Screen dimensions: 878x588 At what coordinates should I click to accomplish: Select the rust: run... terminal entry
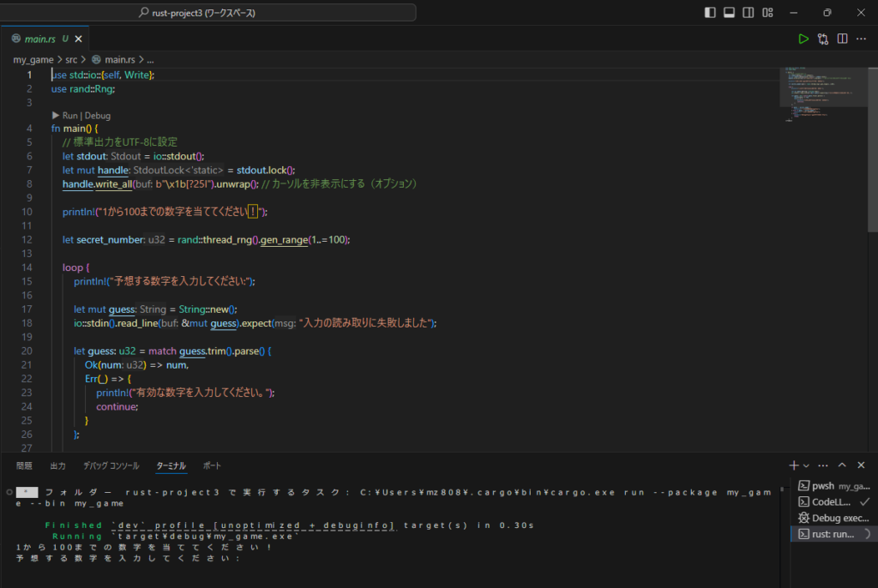[833, 534]
